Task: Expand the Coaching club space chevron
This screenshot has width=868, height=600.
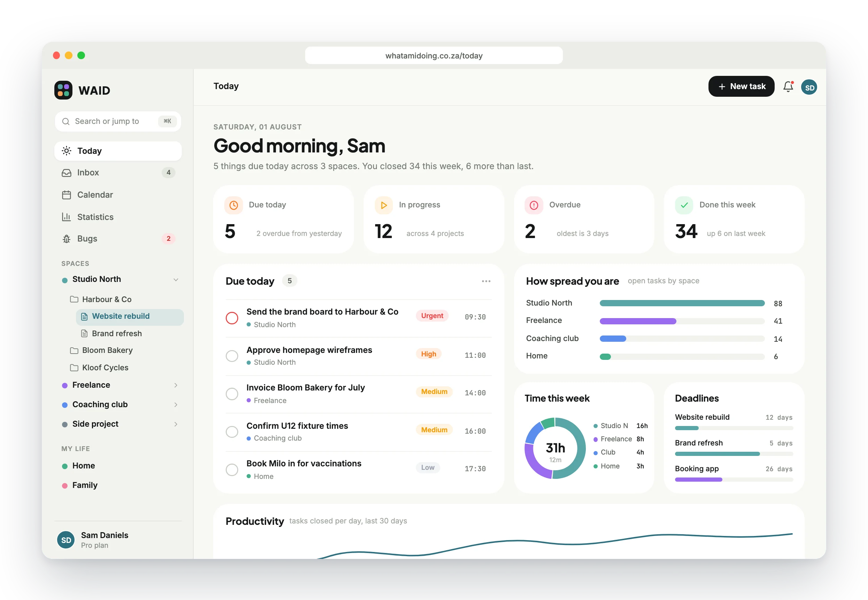Action: point(176,405)
